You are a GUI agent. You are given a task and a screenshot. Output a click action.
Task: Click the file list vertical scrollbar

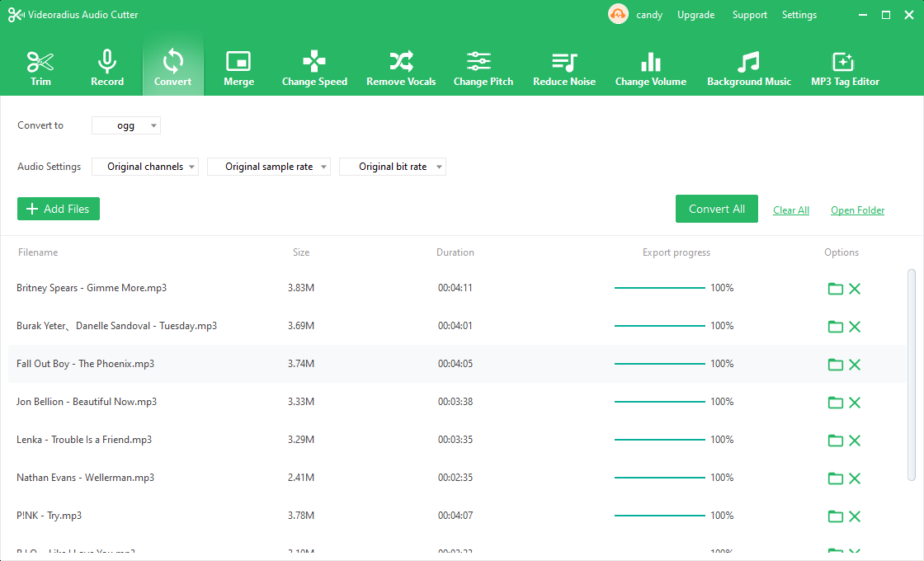coord(912,375)
